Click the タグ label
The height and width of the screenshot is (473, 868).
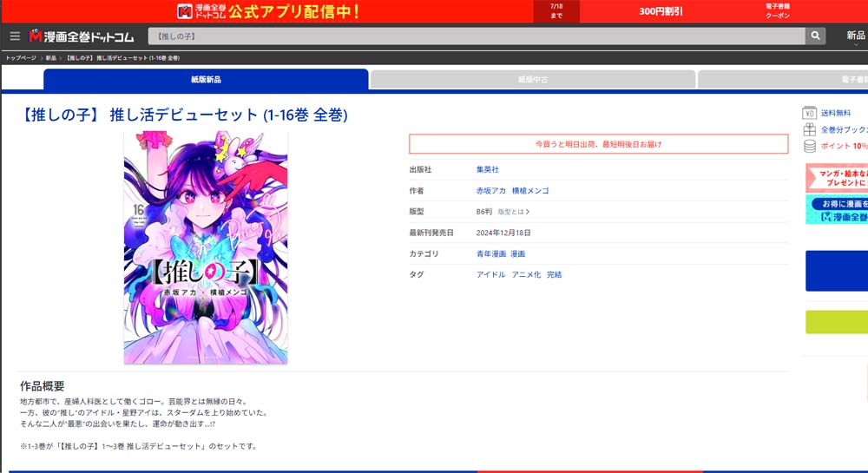point(417,274)
